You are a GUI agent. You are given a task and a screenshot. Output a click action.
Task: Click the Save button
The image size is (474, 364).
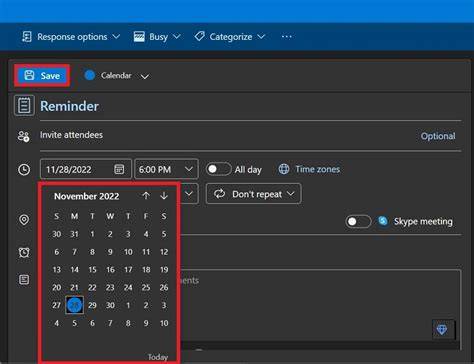coord(42,76)
